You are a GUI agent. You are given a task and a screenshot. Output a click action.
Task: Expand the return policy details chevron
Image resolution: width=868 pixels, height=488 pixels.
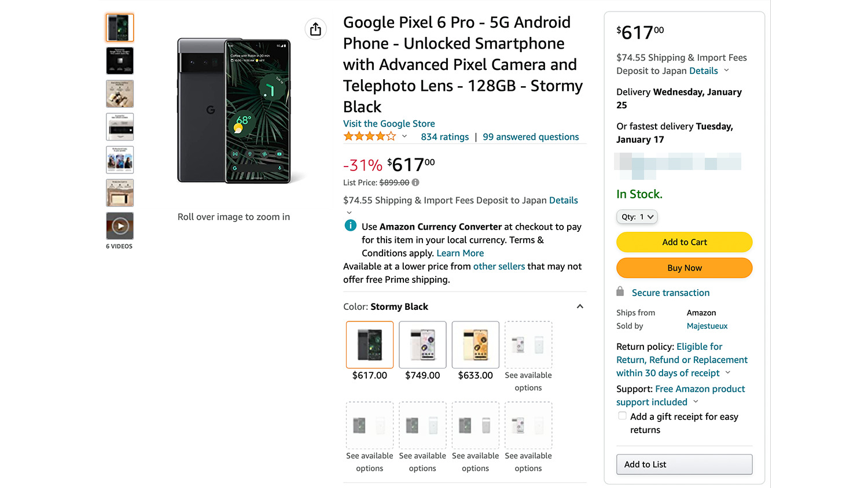[728, 373]
